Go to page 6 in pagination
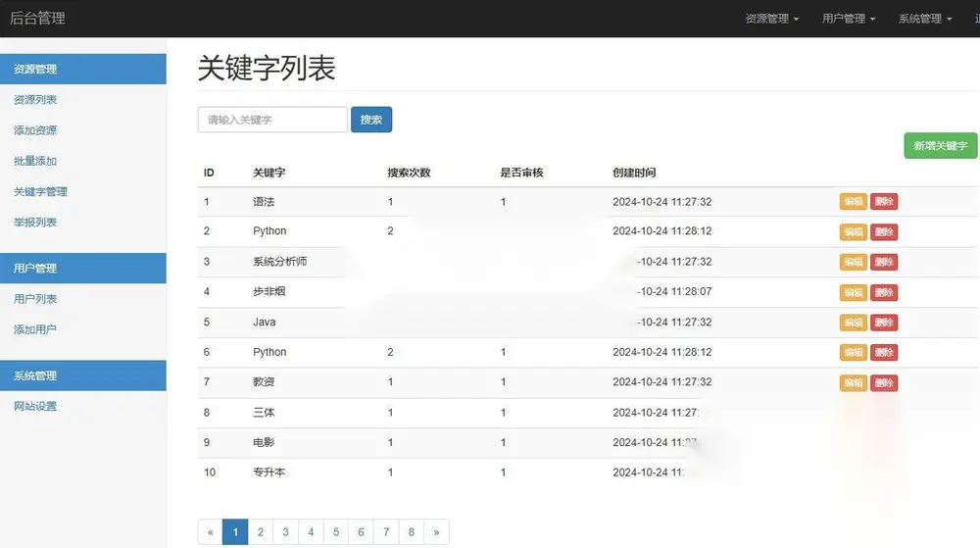 click(361, 531)
